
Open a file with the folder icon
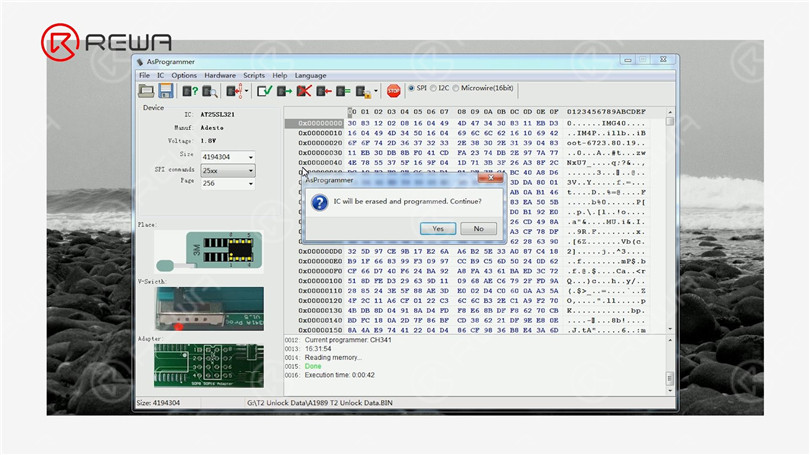146,91
